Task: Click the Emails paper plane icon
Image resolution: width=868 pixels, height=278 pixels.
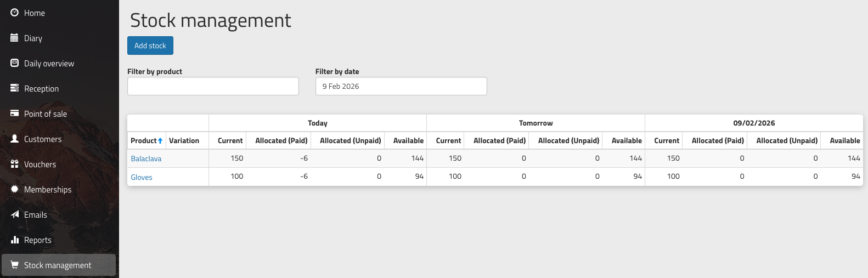Action: [x=15, y=214]
